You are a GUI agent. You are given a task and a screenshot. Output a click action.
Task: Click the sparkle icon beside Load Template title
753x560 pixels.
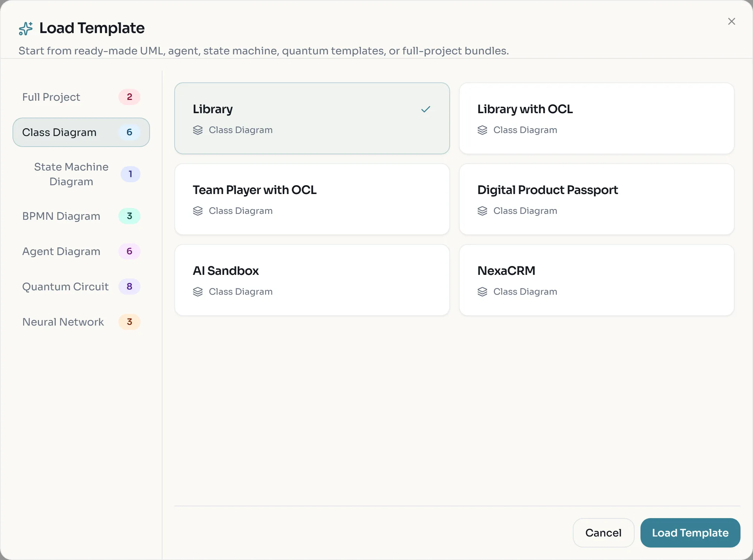(x=26, y=28)
